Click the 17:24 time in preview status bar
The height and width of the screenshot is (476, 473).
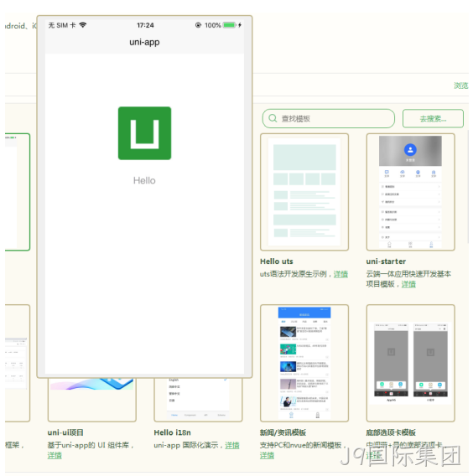[145, 25]
